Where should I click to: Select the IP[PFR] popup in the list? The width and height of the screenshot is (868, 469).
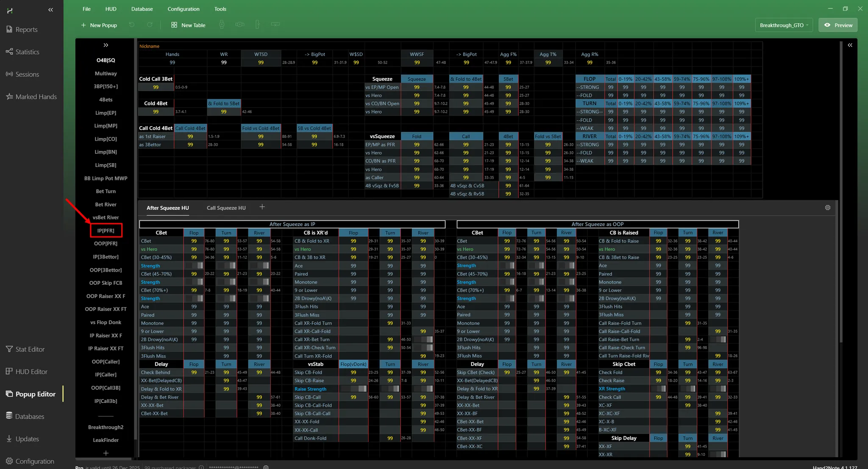click(x=106, y=230)
